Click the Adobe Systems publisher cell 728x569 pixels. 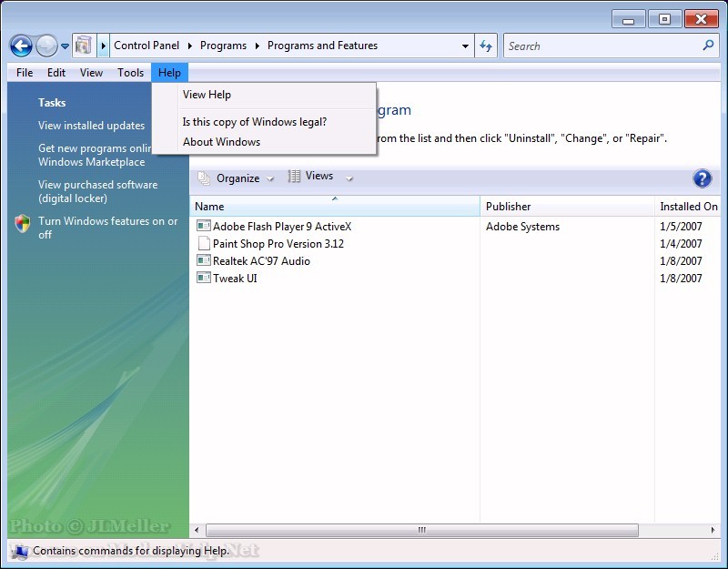pos(522,226)
